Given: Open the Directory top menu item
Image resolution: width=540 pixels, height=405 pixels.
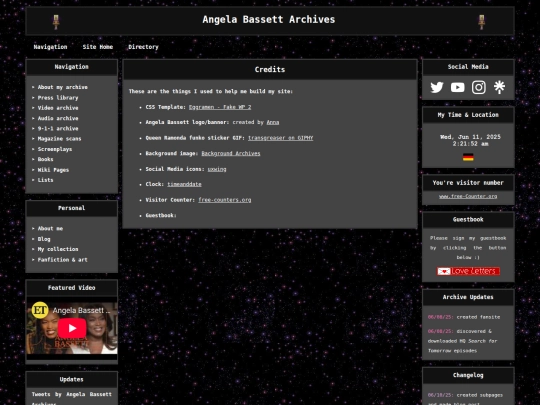Looking at the screenshot, I should (x=143, y=47).
